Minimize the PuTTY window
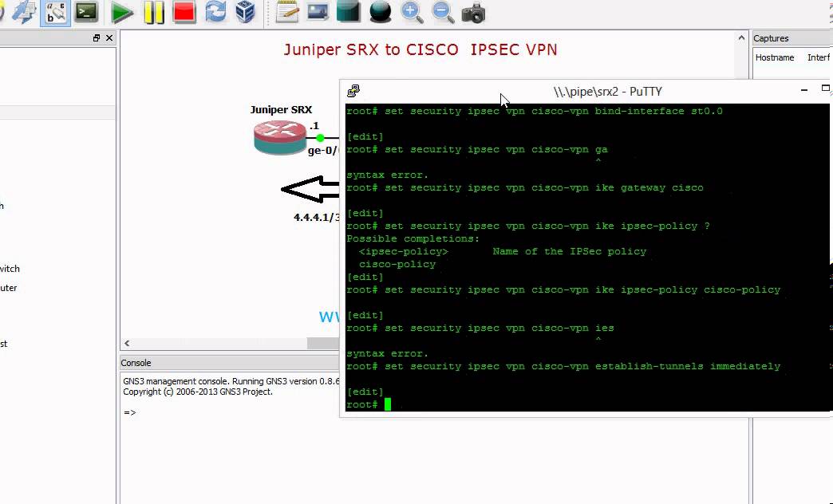Viewport: 833px width, 504px height. point(803,90)
